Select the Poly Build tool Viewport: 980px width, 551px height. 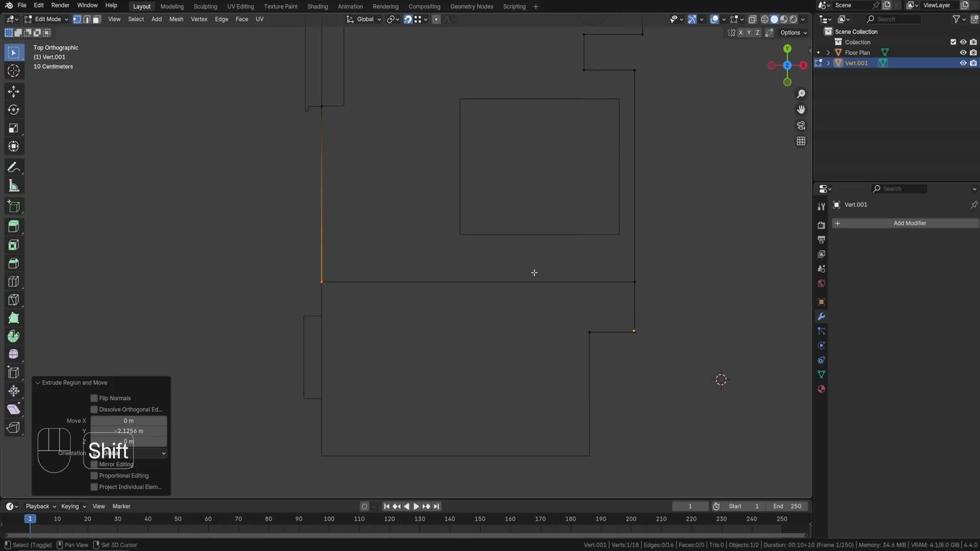point(14,318)
